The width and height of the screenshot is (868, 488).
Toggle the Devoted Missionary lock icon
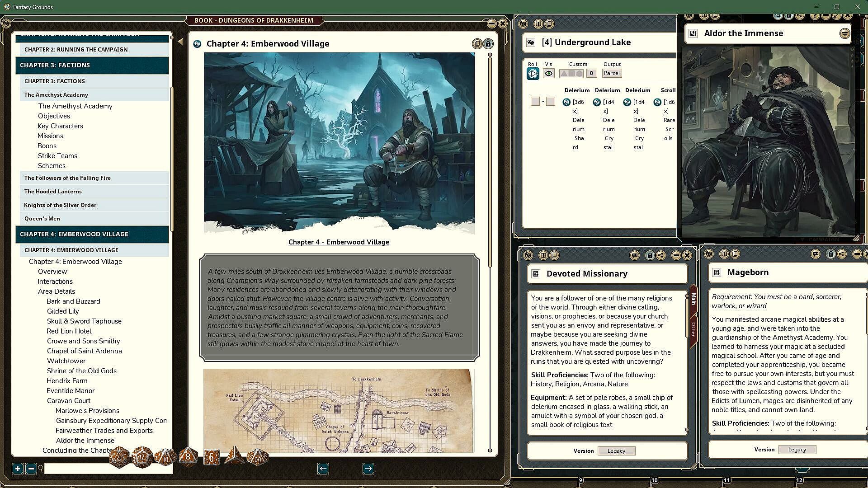650,255
